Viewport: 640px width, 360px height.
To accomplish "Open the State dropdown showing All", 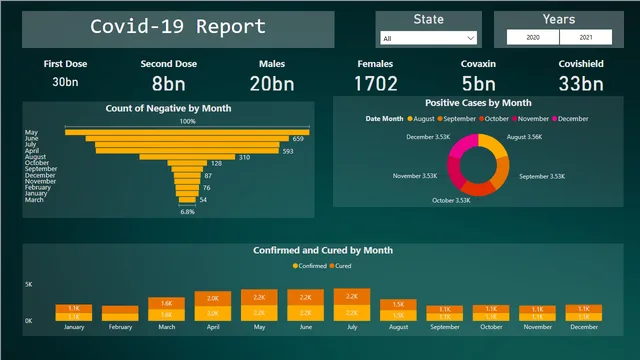I will [428, 38].
